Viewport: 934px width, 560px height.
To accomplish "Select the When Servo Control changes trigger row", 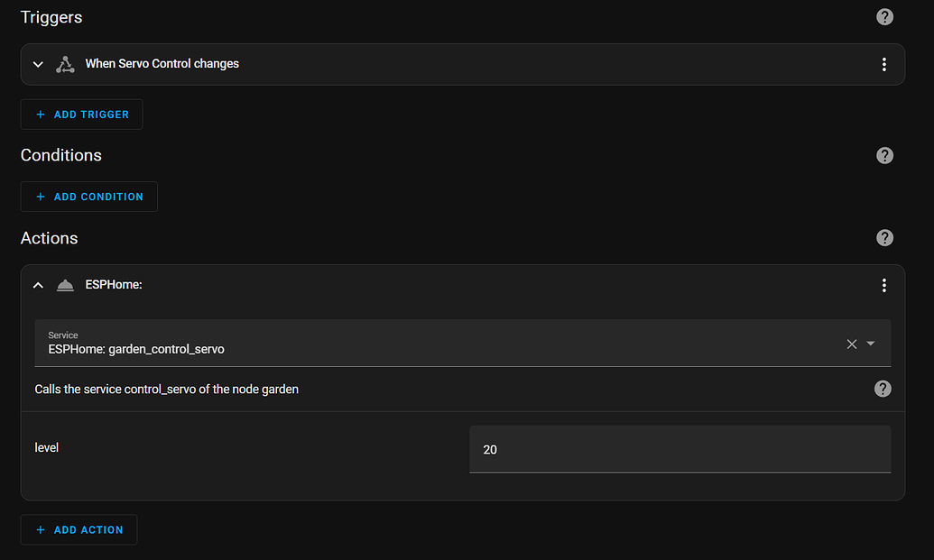I will pyautogui.click(x=361, y=64).
